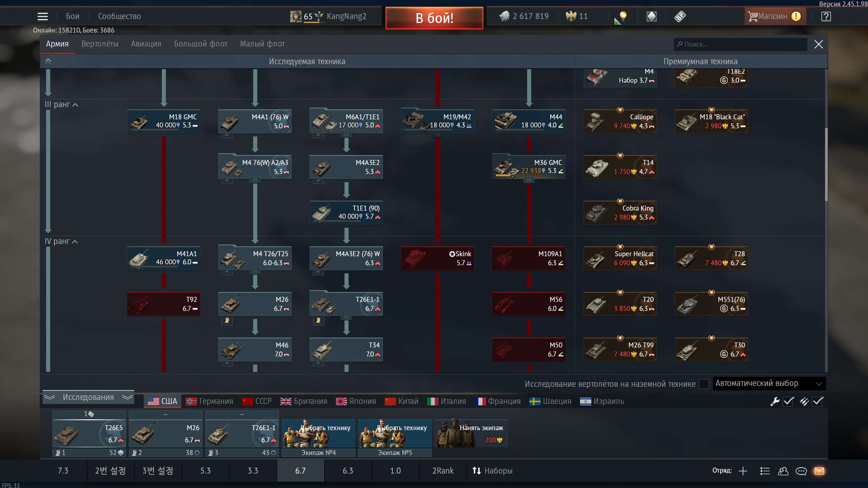Select the 7.3 lineup preset
Screen dimensions: 868x488
[x=63, y=471]
